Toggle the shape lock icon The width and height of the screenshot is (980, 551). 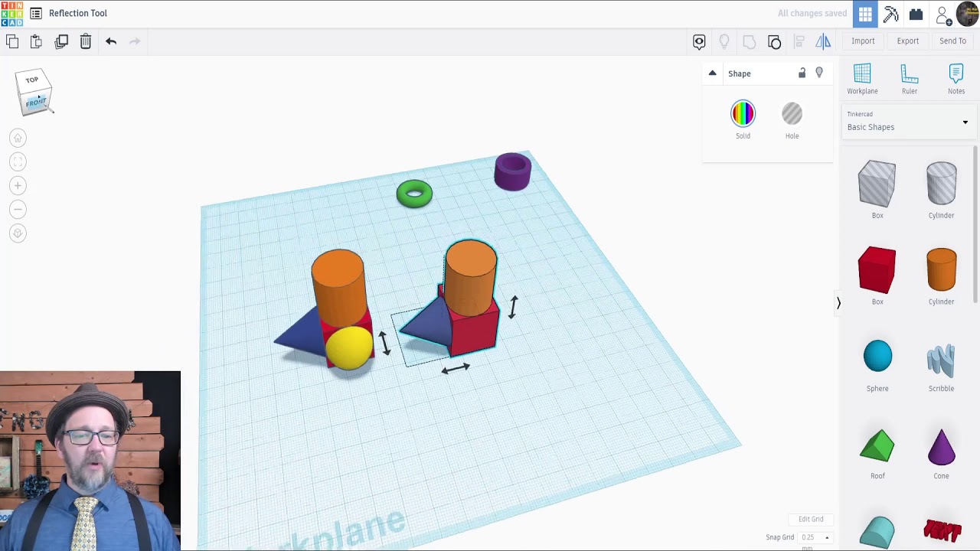pos(802,73)
